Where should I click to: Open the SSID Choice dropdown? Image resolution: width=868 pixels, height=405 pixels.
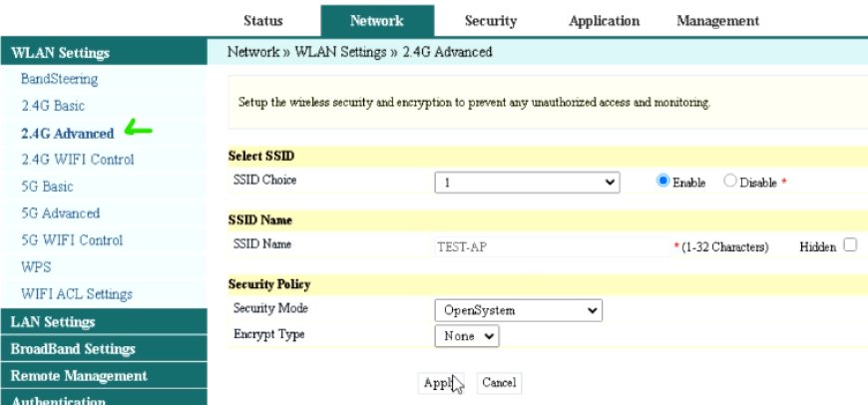[x=527, y=182]
